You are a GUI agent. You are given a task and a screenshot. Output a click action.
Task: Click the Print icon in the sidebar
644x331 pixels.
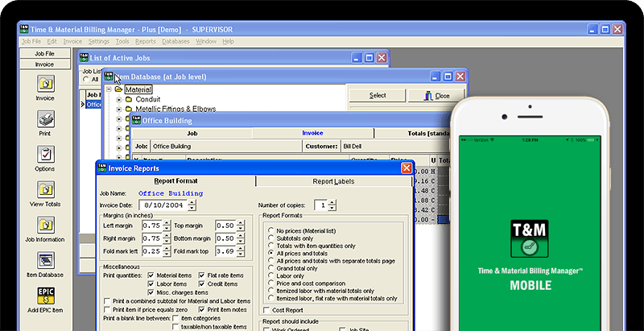(x=45, y=119)
